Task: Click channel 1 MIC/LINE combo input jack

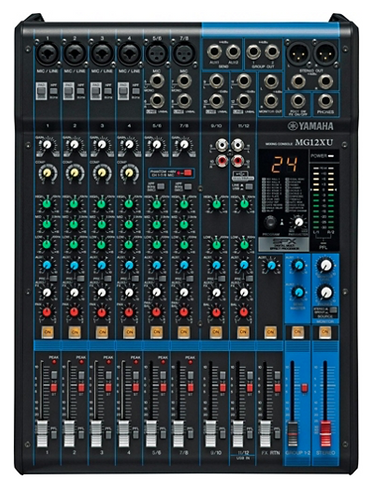Action: [47, 54]
